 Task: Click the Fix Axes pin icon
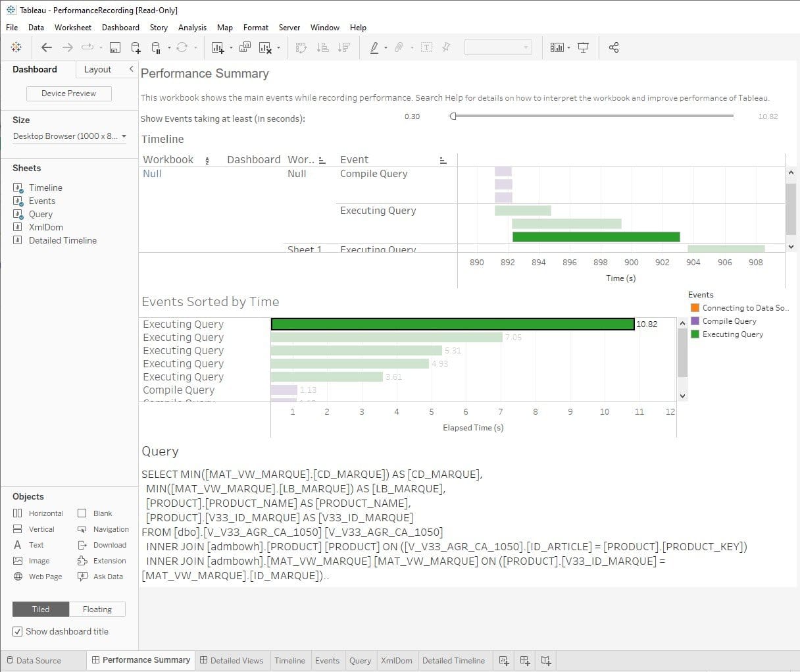(x=446, y=47)
